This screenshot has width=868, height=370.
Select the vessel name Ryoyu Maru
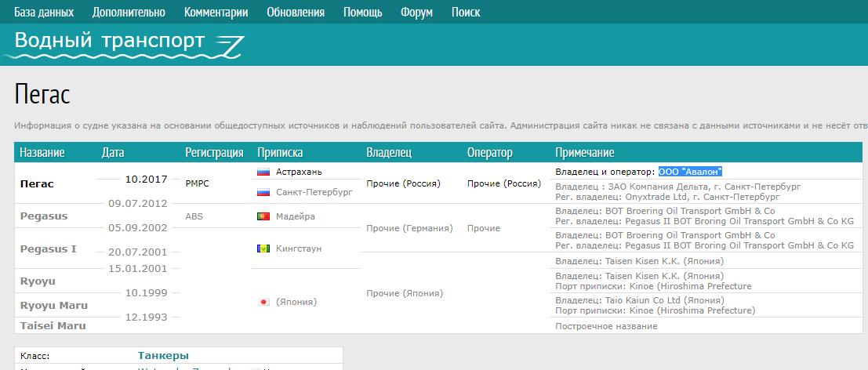click(x=53, y=305)
